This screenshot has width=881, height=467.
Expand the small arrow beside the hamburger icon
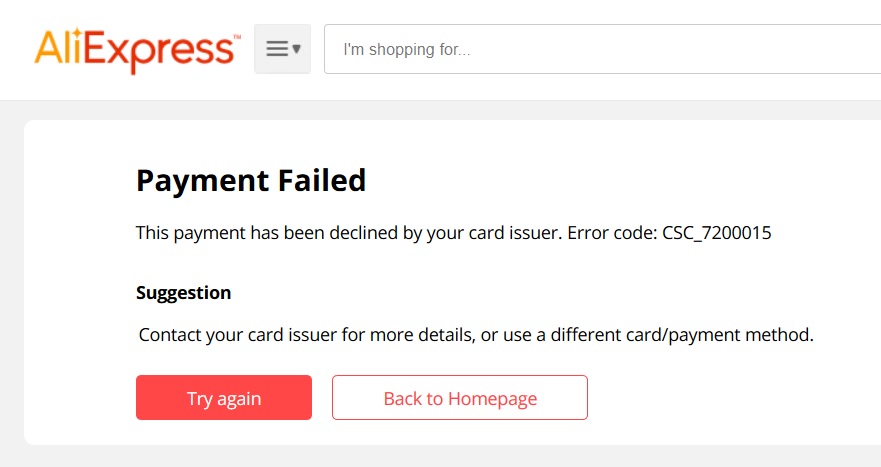coord(297,49)
